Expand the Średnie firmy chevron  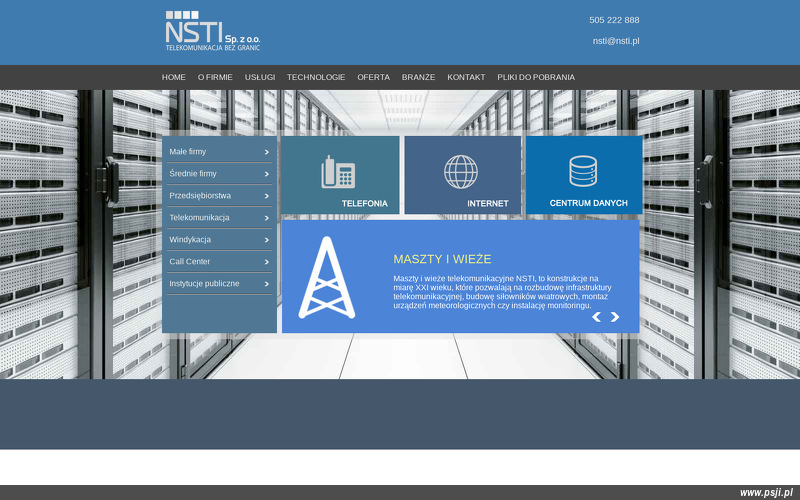(x=266, y=174)
